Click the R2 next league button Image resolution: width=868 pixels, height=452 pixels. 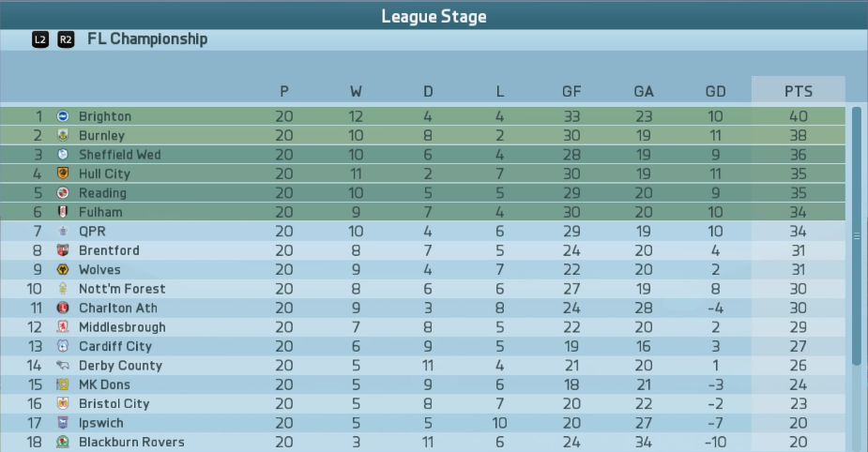pyautogui.click(x=66, y=39)
